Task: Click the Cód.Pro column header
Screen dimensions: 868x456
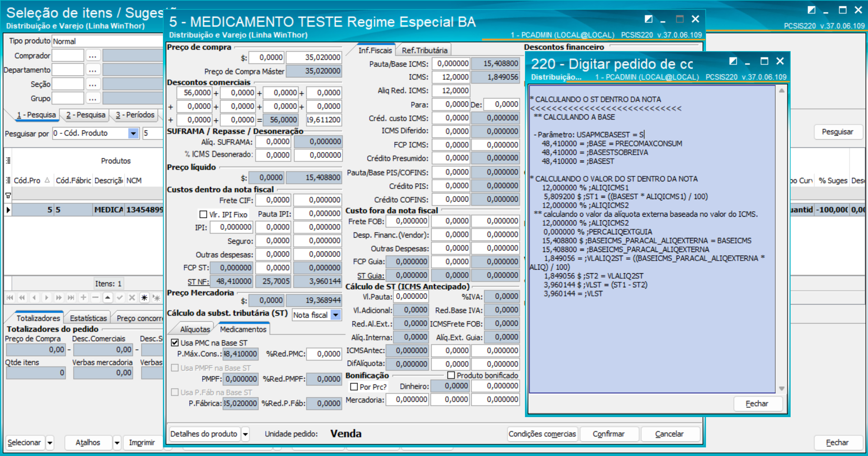Action: click(31, 180)
